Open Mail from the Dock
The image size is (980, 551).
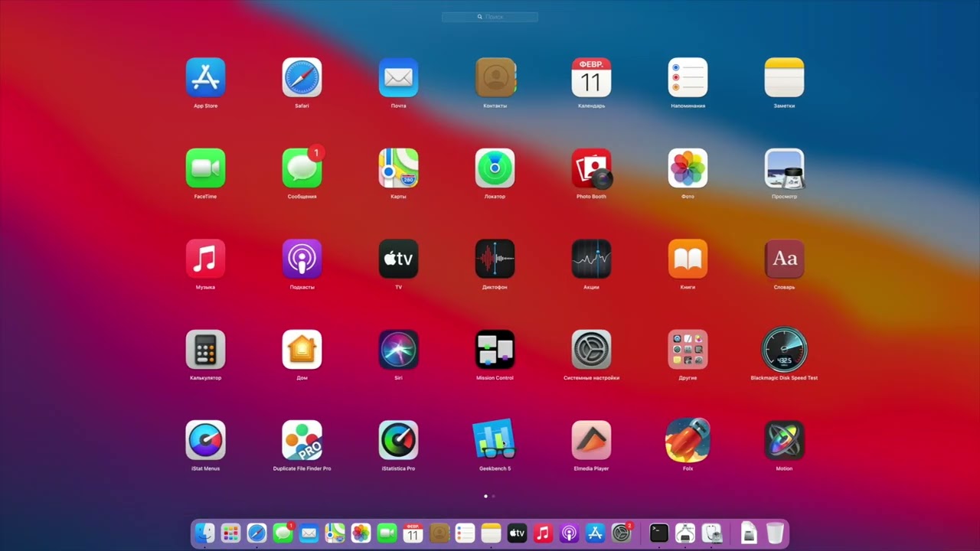(309, 533)
